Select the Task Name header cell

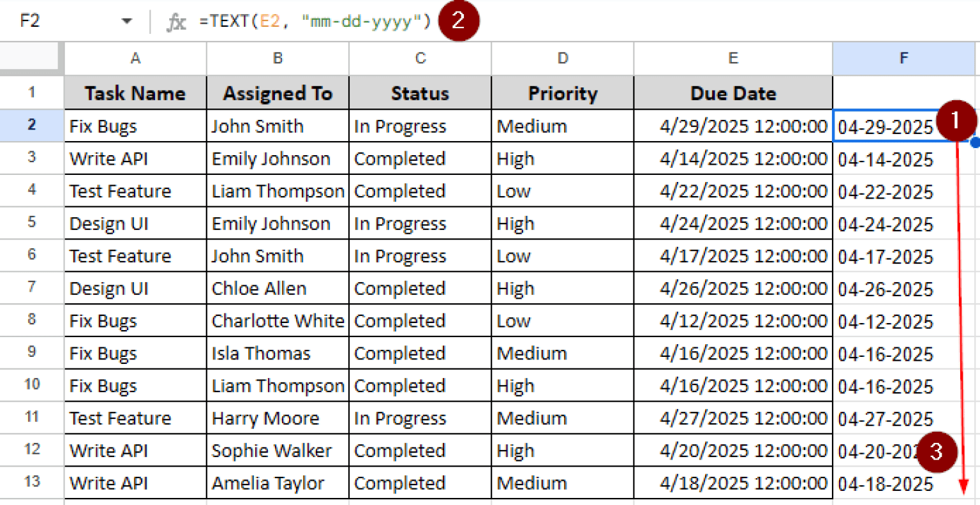[x=135, y=93]
